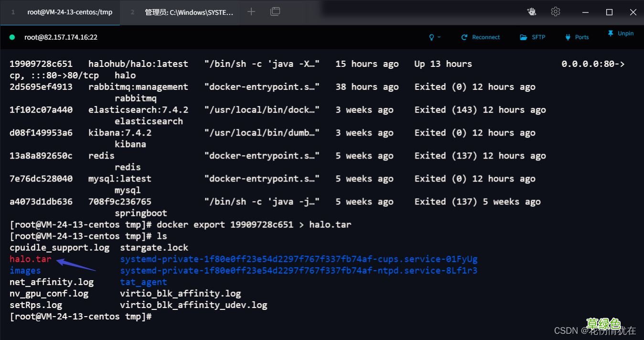
Task: Click the green connection status dot
Action: click(x=12, y=37)
